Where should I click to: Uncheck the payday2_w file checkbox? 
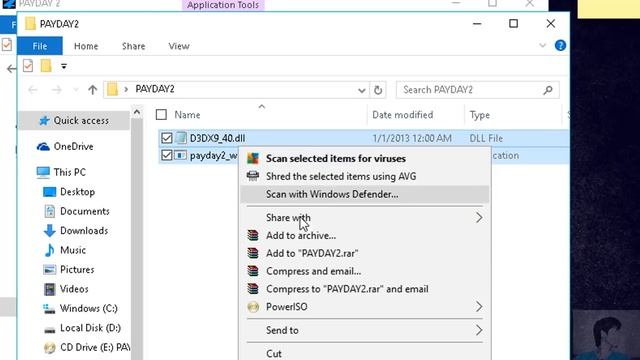[x=167, y=156]
